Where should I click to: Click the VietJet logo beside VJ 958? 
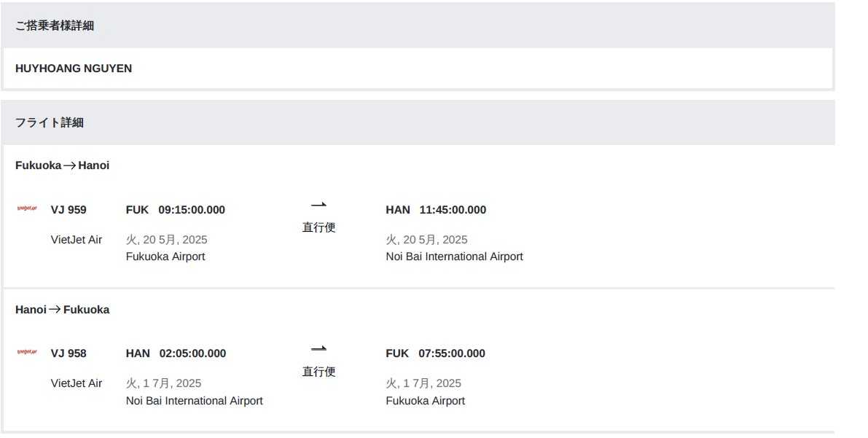(x=27, y=353)
